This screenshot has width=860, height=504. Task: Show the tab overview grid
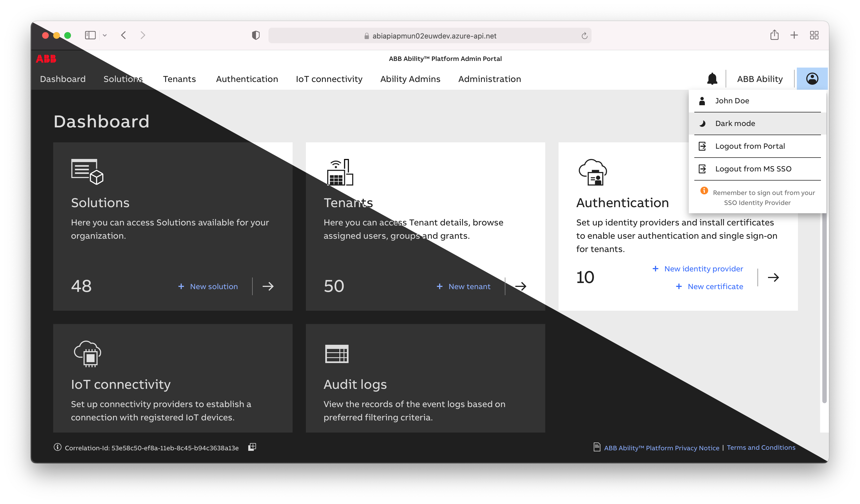(x=814, y=35)
